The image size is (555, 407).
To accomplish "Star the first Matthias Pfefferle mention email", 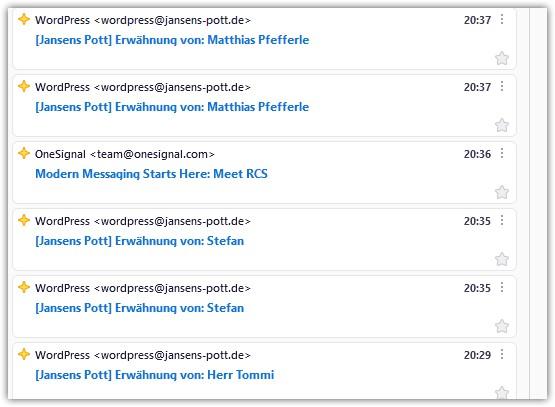I will 502,58.
